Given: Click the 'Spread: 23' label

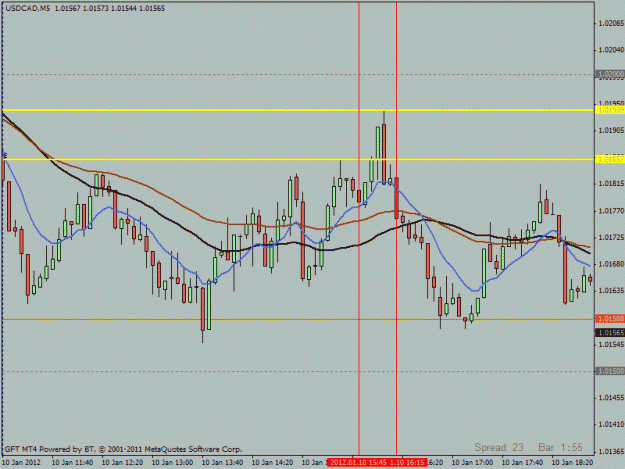Looking at the screenshot, I should point(499,447).
